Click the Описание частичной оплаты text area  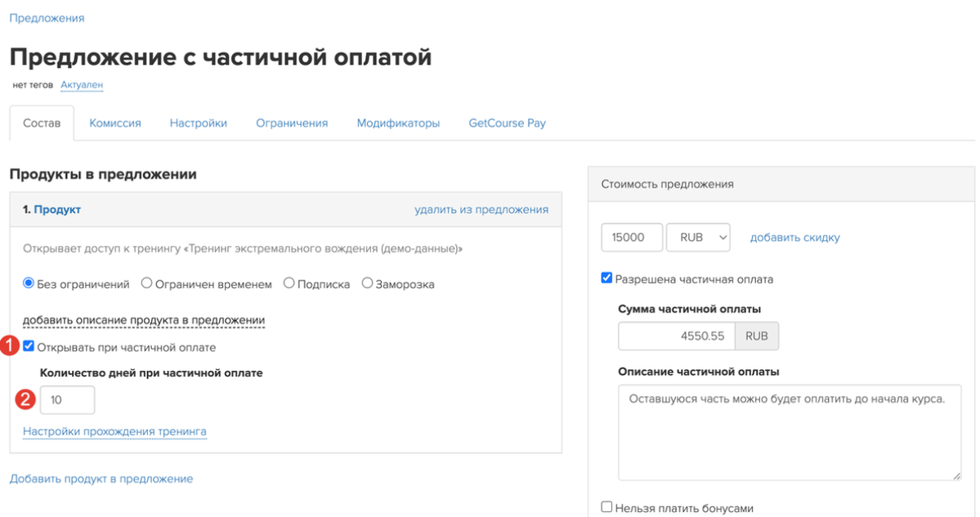(790, 433)
